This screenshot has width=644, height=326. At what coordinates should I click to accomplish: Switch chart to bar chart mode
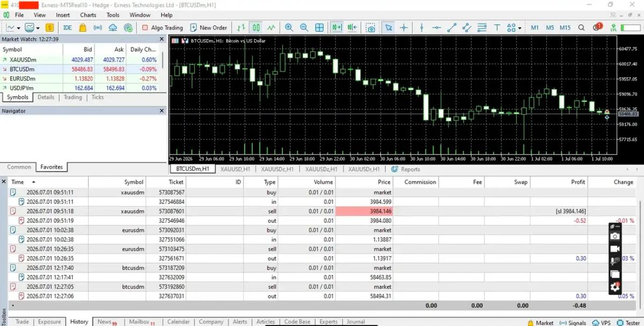[241, 27]
